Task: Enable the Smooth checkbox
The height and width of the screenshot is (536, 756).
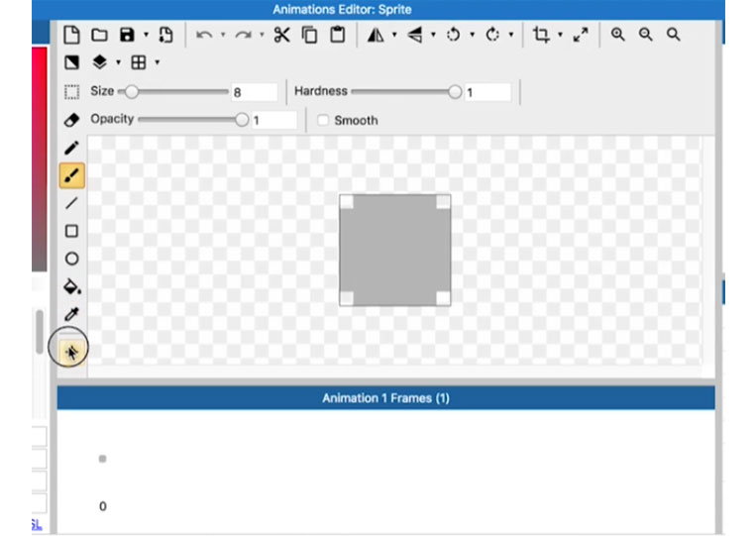Action: [x=323, y=120]
